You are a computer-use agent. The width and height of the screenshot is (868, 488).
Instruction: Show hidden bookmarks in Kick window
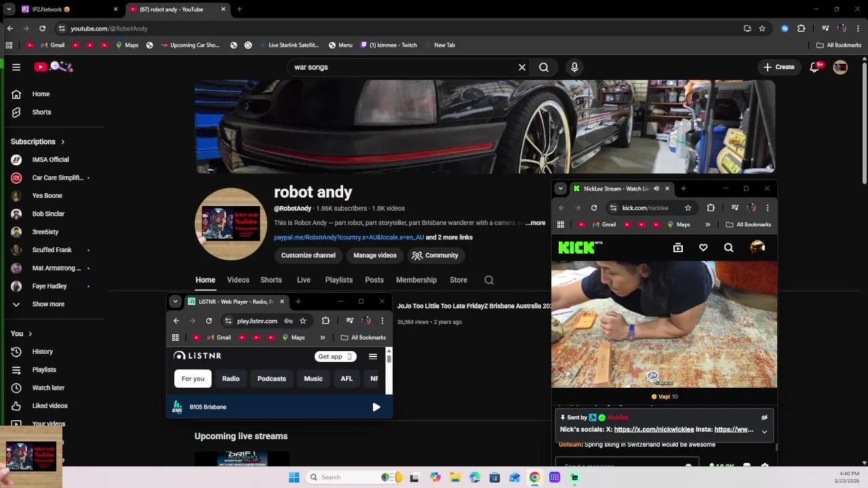[x=708, y=224]
